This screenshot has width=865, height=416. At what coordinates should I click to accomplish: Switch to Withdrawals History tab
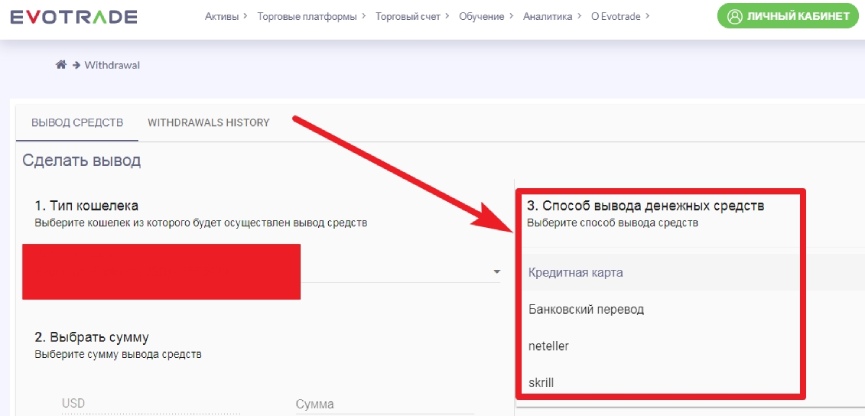(209, 122)
